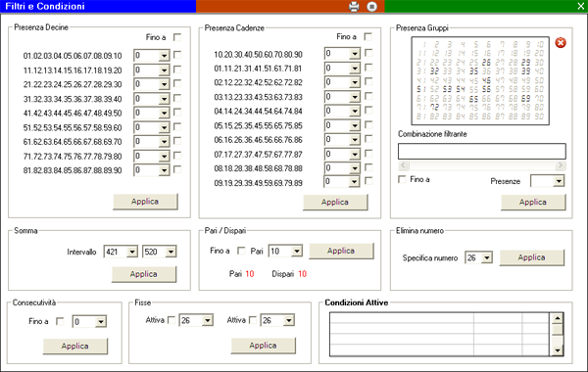Click the Combinazione filtrante input field

click(x=482, y=152)
